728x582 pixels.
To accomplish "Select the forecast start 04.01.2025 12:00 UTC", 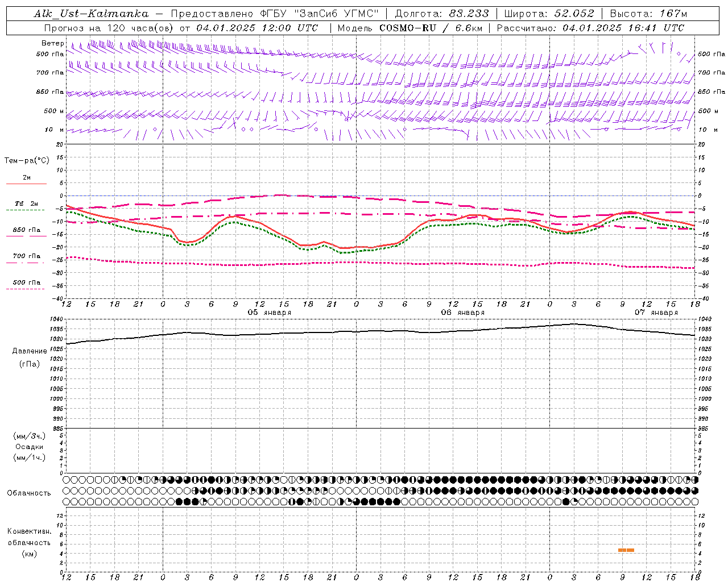I will tap(257, 28).
